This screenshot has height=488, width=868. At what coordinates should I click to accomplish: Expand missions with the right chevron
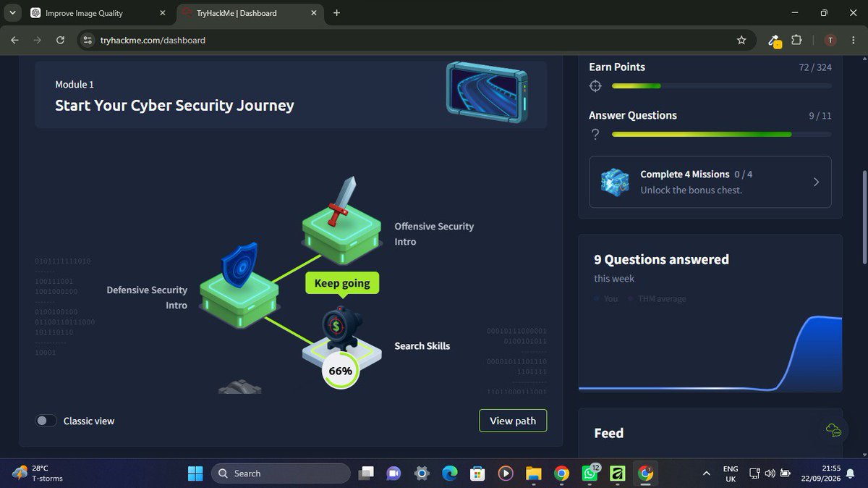point(816,182)
